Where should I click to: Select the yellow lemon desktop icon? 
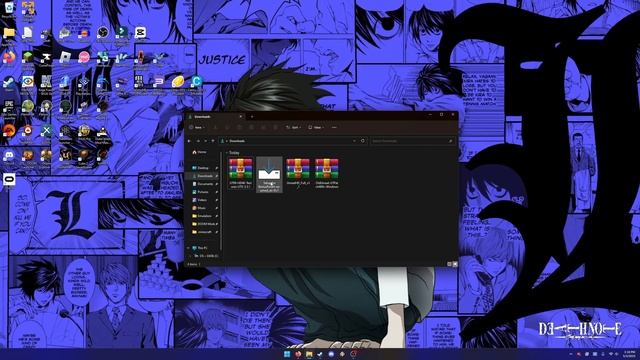point(178,83)
